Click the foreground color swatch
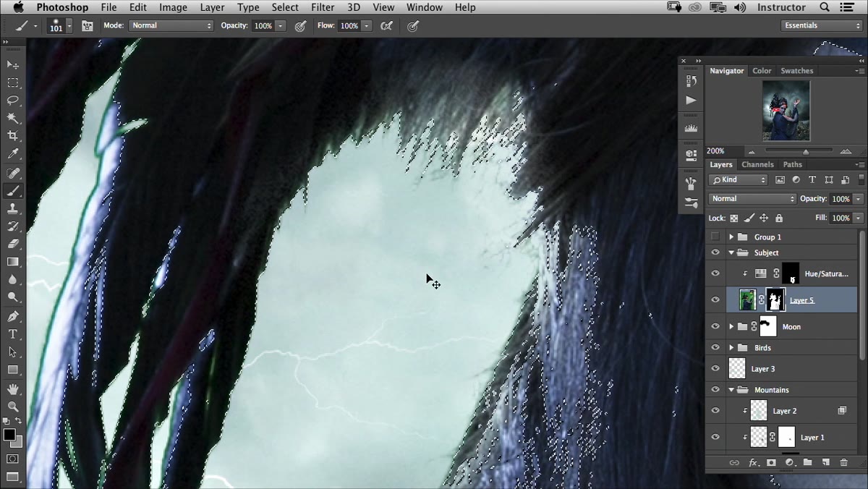The image size is (868, 489). [x=9, y=434]
